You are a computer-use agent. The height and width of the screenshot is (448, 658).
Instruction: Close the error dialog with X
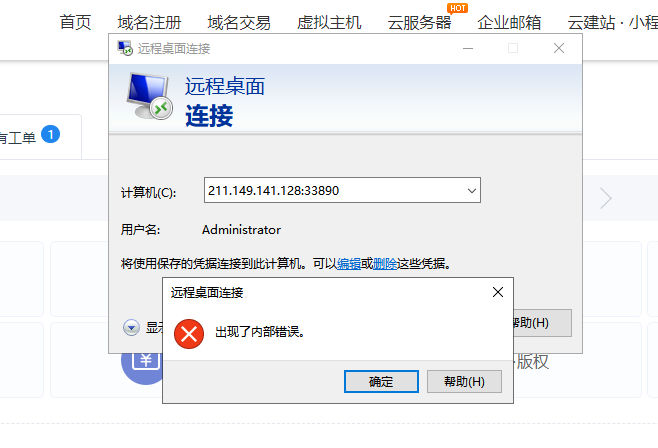click(498, 292)
